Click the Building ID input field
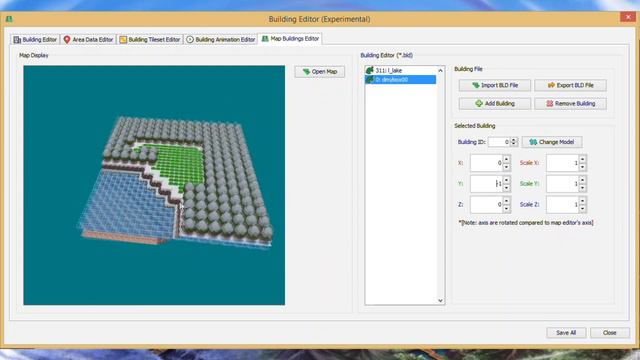The width and height of the screenshot is (640, 360). point(499,142)
